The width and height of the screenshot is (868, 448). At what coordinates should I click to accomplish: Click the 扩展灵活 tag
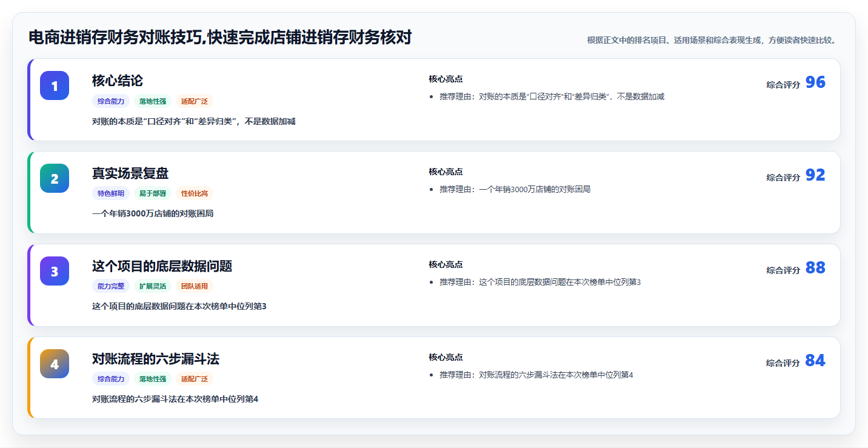pyautogui.click(x=153, y=286)
